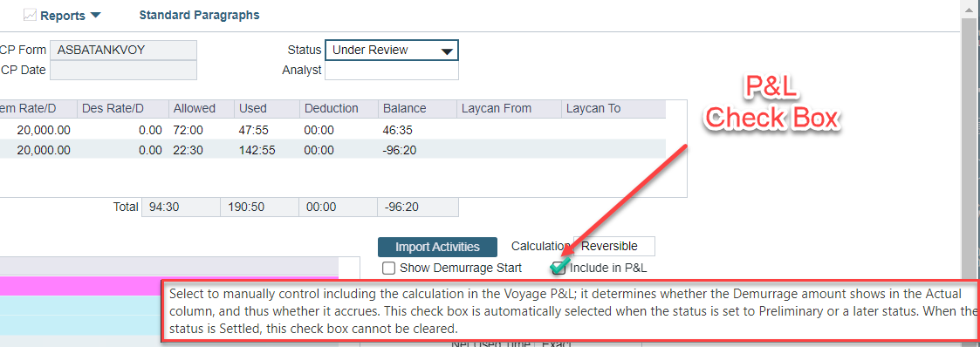Select the row with balance -96:20
Screen dimensions: 980x347
tap(332, 151)
